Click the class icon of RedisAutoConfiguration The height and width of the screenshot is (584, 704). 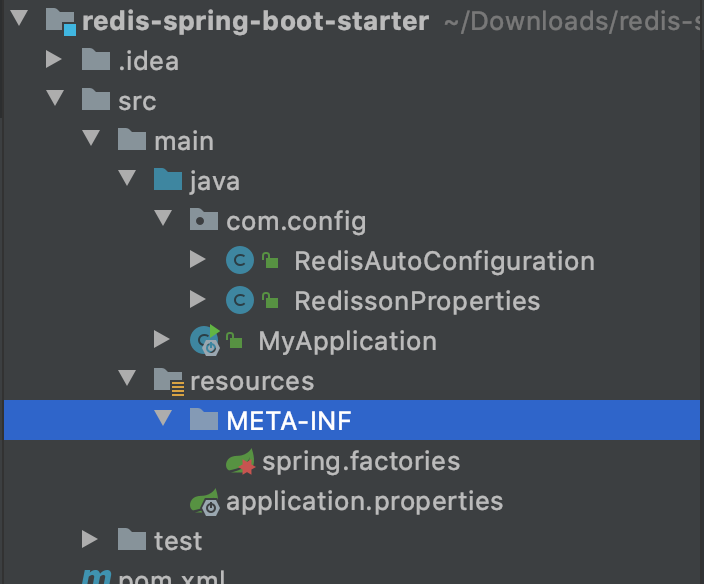click(240, 260)
